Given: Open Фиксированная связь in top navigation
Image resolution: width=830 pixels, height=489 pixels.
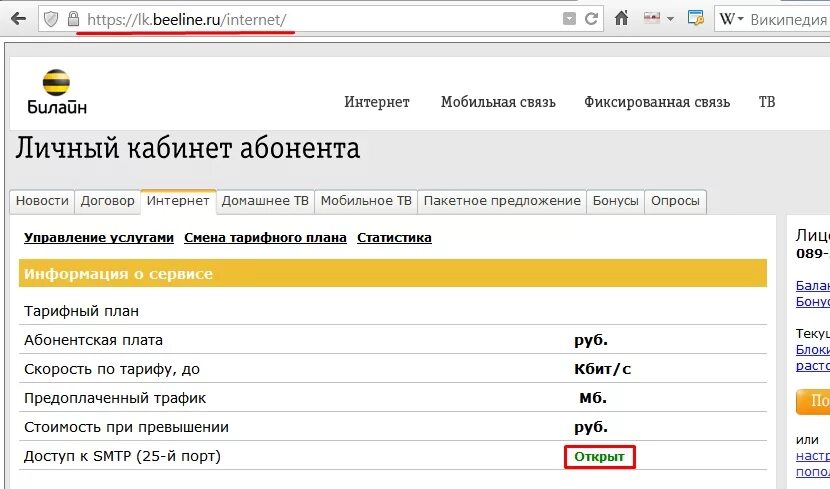Looking at the screenshot, I should point(657,102).
